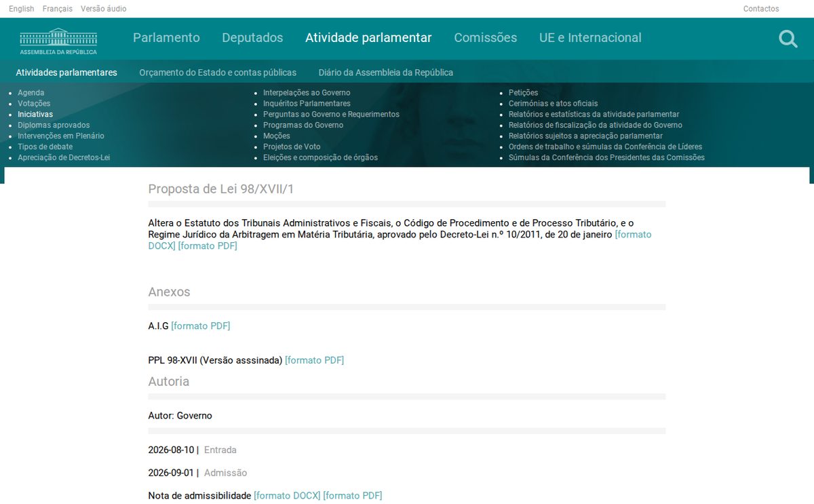Download the proposal text in PDF format

pos(208,246)
